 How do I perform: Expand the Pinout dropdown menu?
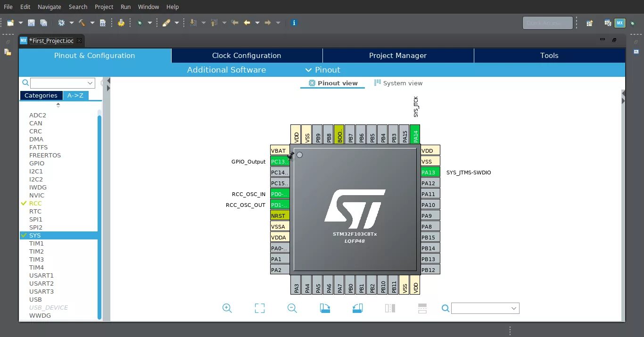click(323, 70)
